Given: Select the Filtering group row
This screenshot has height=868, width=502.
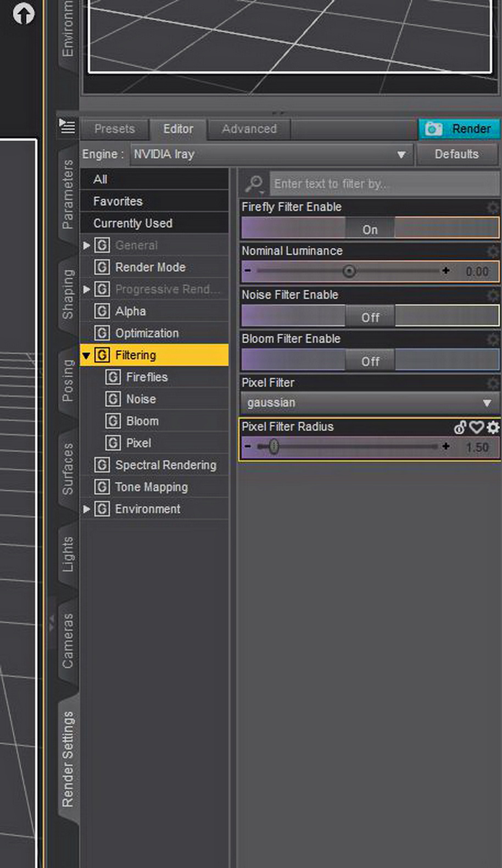Looking at the screenshot, I should tap(154, 355).
